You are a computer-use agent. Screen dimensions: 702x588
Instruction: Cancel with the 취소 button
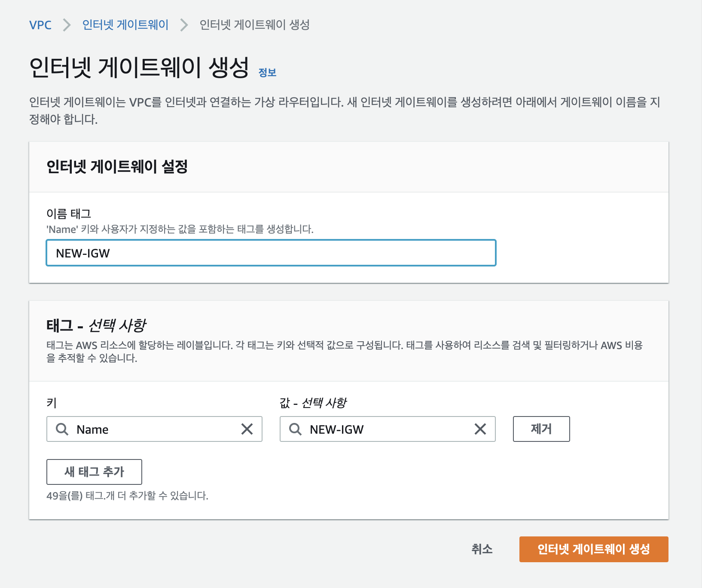point(482,549)
